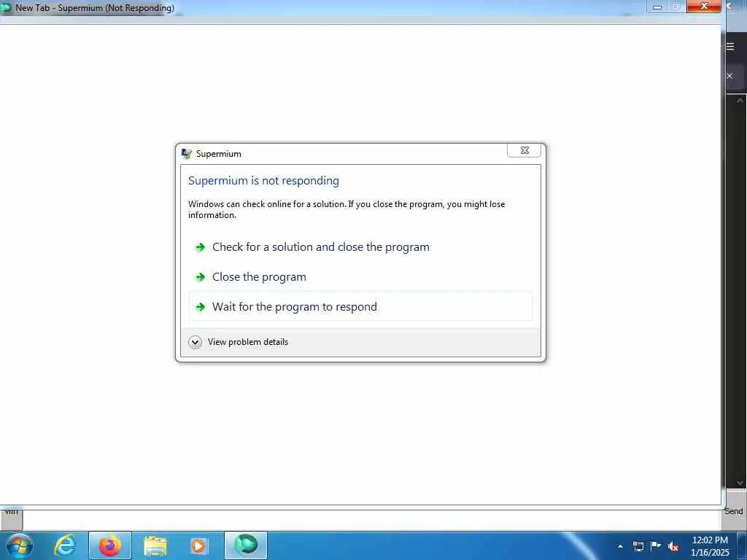This screenshot has height=560, width=747.
Task: Click the Supermium icon in window title bar
Action: pos(6,7)
